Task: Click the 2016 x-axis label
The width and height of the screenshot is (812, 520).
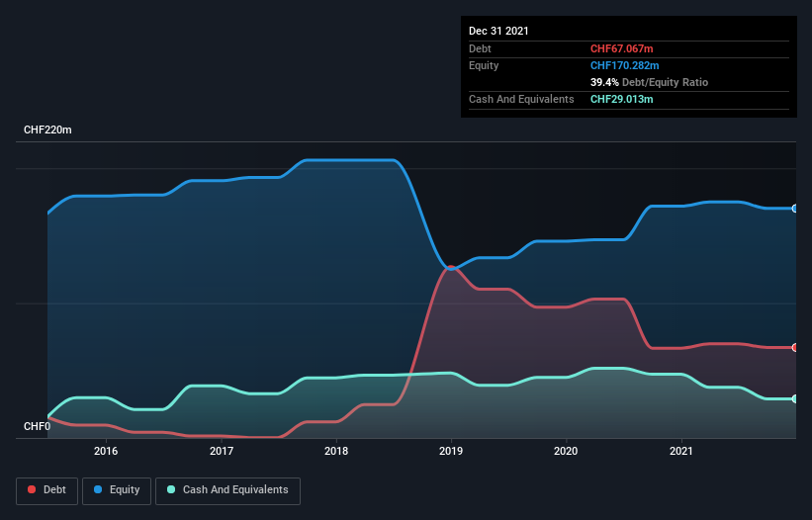Action: (x=106, y=451)
